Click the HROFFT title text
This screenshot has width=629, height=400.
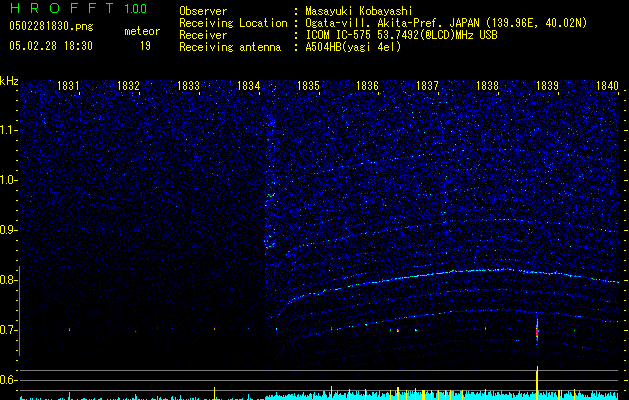(60, 9)
